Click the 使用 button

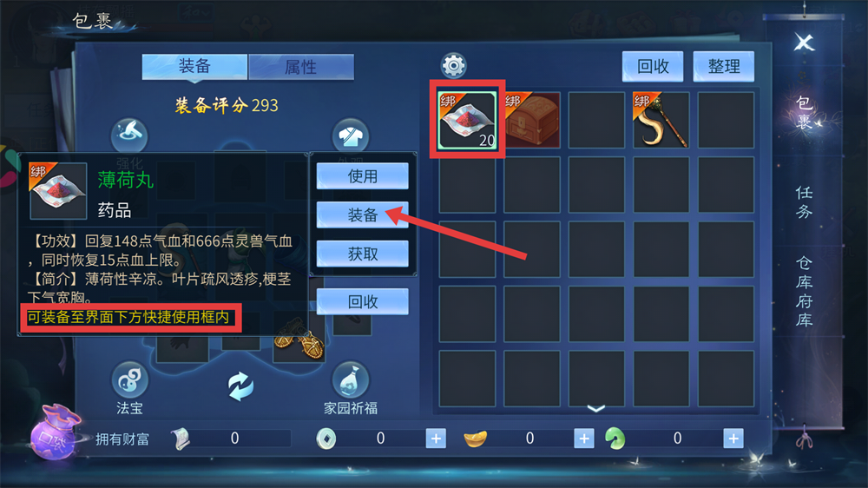363,176
